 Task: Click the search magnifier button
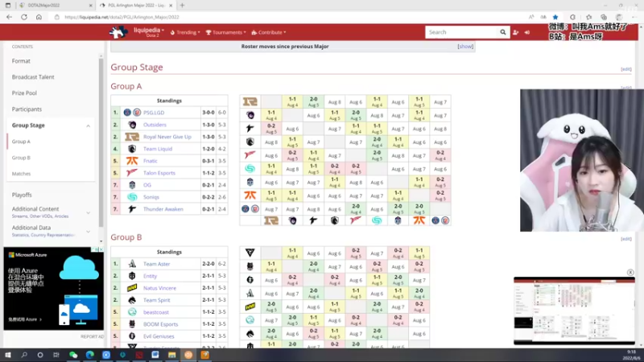coord(502,32)
